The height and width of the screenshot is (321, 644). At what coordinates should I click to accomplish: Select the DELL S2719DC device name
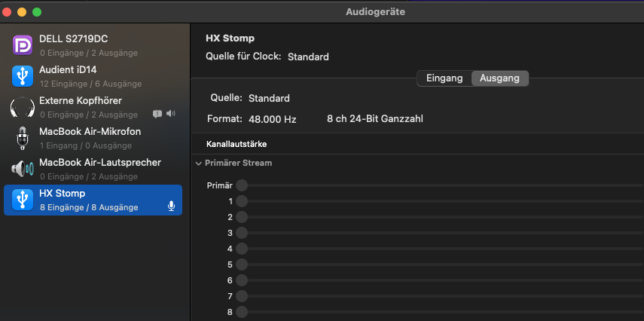[x=74, y=39]
